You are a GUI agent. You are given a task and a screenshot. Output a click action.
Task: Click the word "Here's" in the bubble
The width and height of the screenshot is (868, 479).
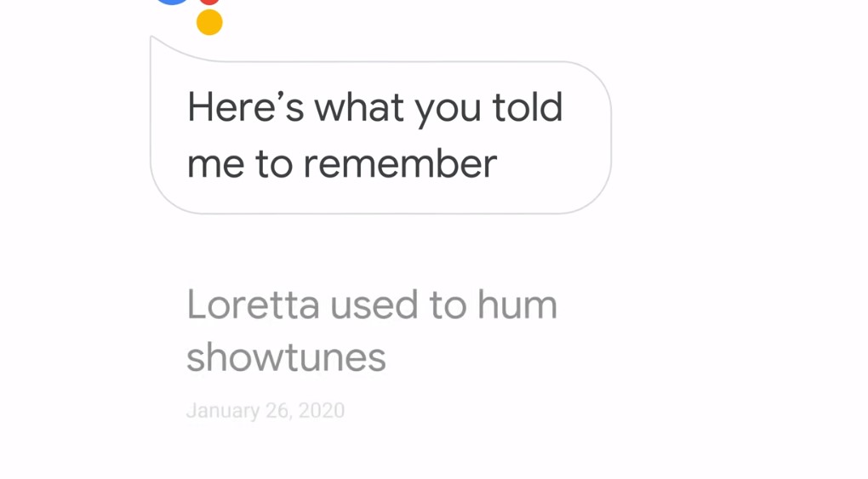pyautogui.click(x=246, y=107)
